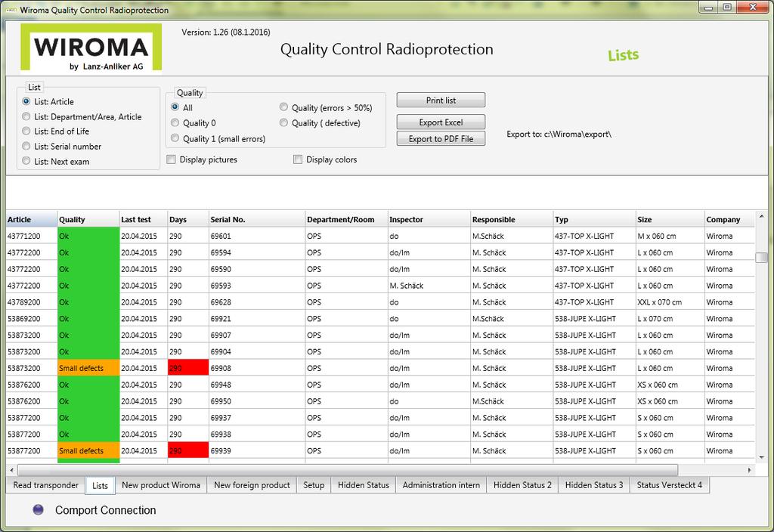Click the horizontal scrollbar left arrow
This screenshot has width=774, height=532.
[x=12, y=470]
